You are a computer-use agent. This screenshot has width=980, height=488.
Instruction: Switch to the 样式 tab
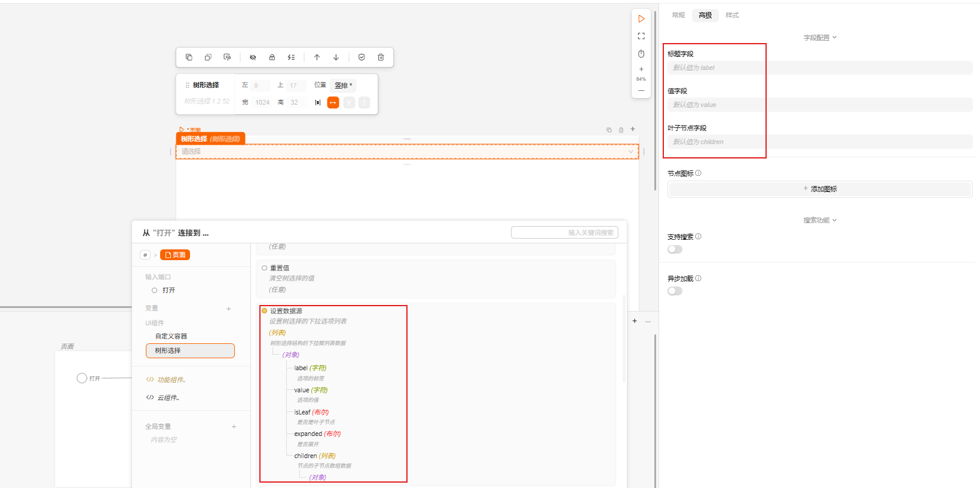[732, 15]
